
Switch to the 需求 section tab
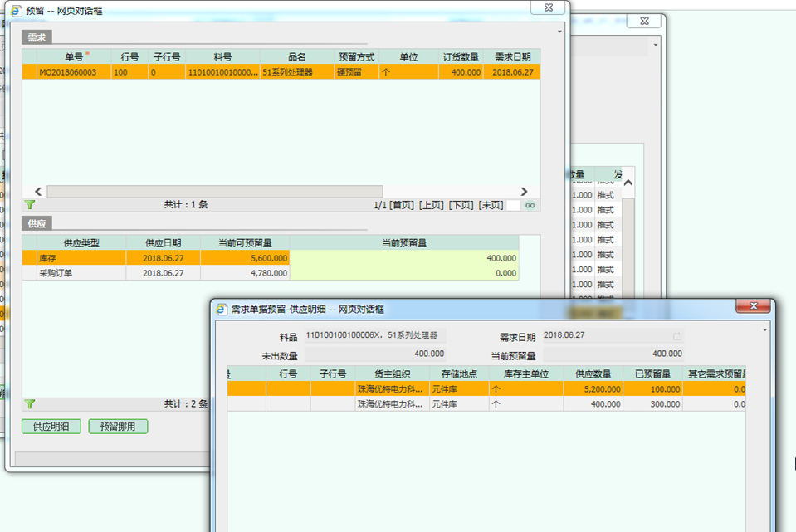[x=37, y=37]
